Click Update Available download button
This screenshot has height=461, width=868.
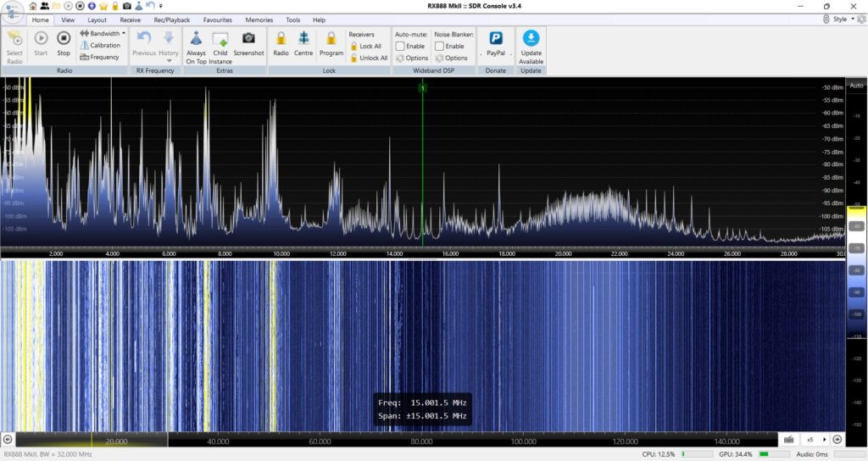tap(531, 47)
